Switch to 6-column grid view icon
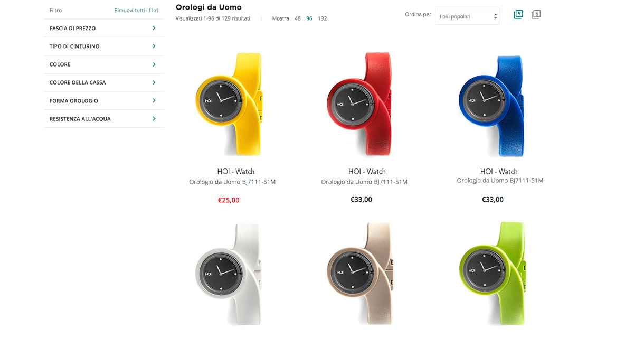Viewport: 644px width, 338px height. (536, 15)
